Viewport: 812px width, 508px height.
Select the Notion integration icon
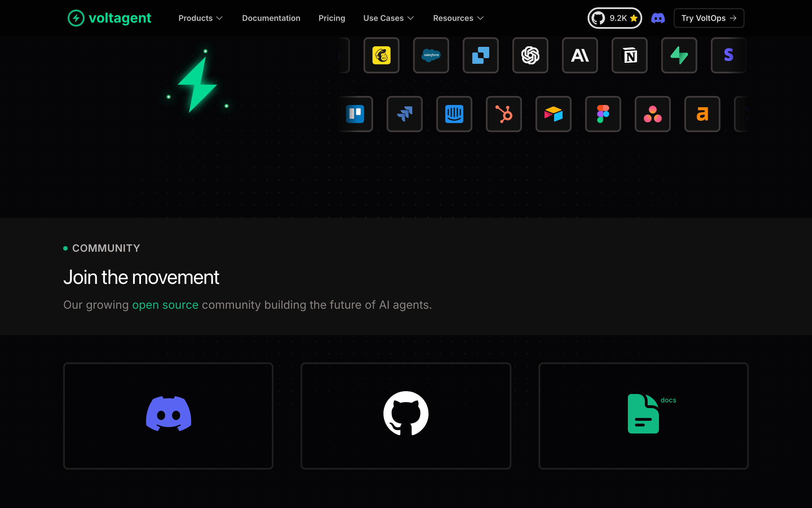point(630,55)
